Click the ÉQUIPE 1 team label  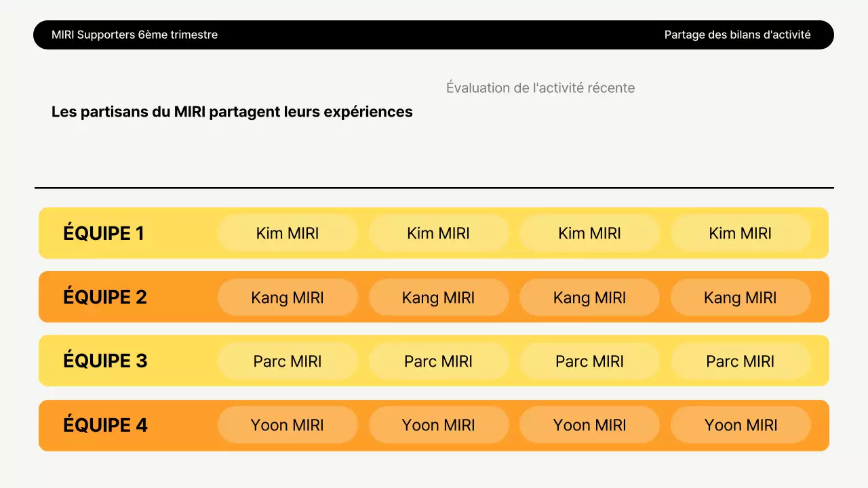click(104, 233)
